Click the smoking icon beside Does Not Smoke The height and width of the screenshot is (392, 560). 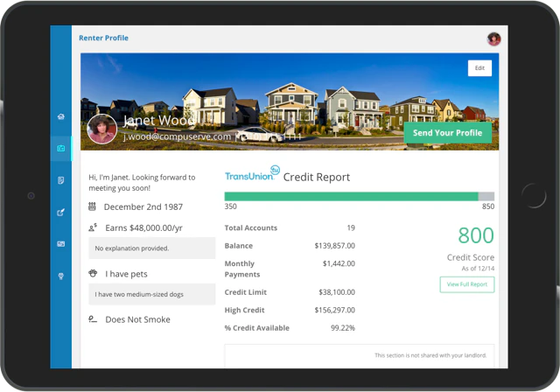click(93, 319)
